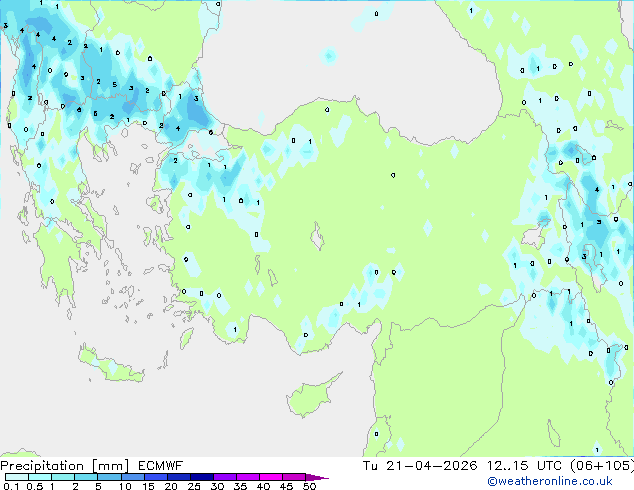The height and width of the screenshot is (490, 634).
Task: Select the 1–2 mm legend color box
Action: tap(63, 477)
